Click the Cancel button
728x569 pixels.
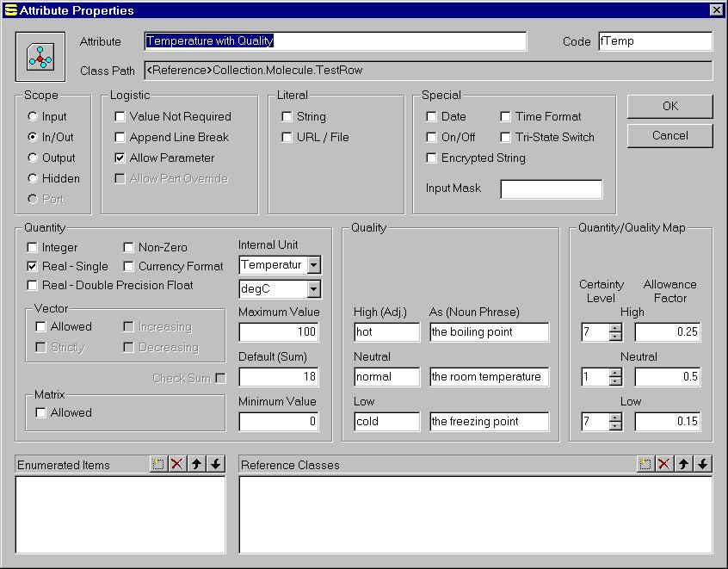coord(669,135)
